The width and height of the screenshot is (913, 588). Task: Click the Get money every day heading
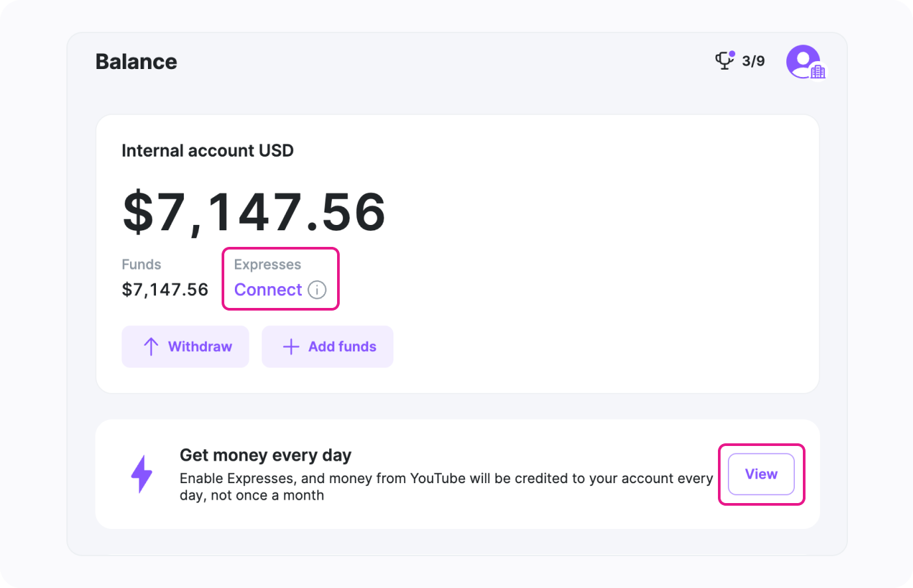pos(265,455)
